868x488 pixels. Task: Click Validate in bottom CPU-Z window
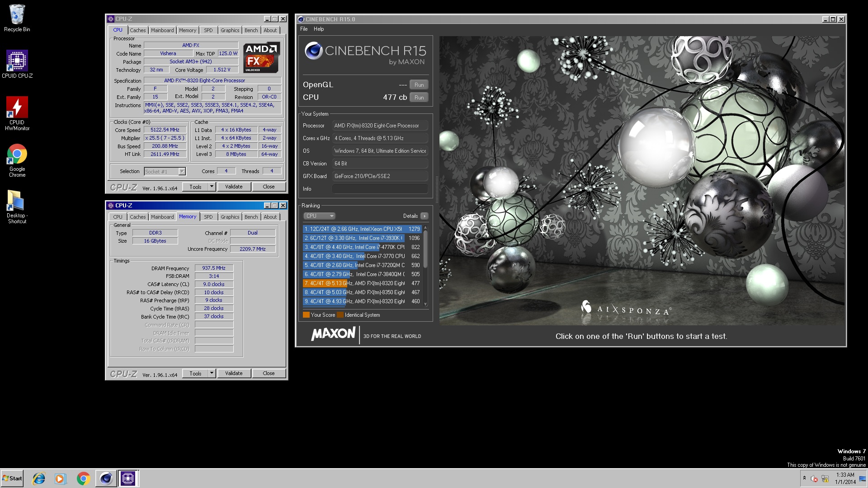click(x=234, y=373)
